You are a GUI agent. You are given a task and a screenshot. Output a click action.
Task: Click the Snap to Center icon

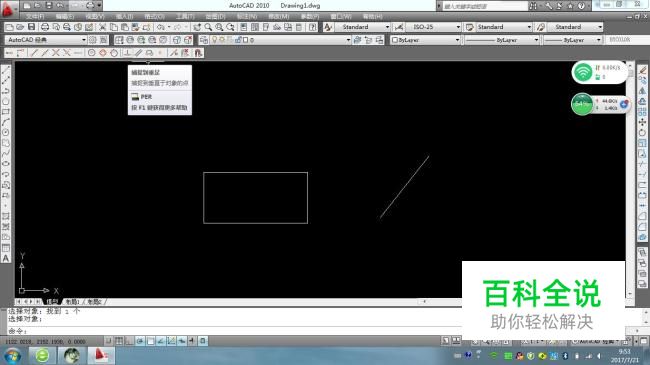92,53
